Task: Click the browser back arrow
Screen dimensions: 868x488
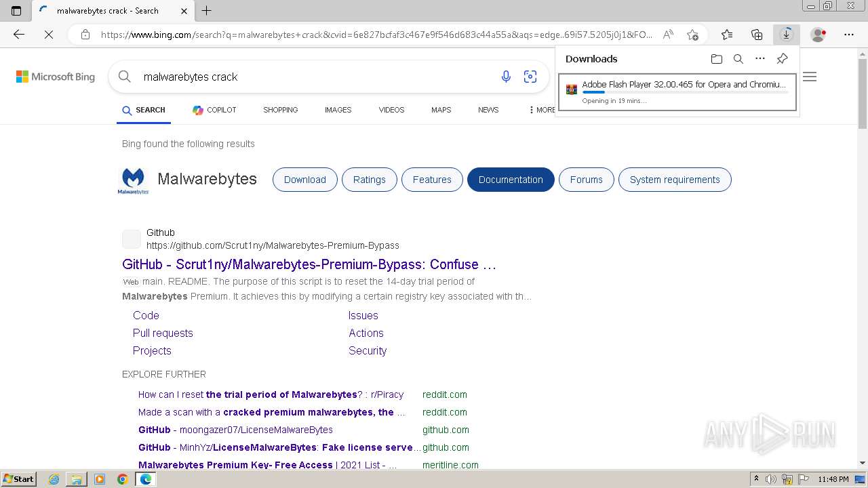Action: tap(19, 35)
